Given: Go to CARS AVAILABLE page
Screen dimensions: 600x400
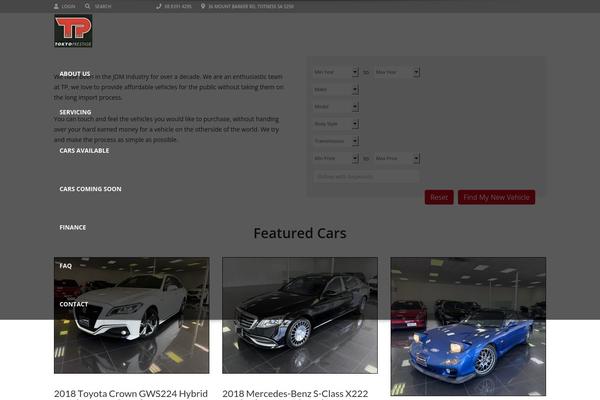Looking at the screenshot, I should pos(84,150).
